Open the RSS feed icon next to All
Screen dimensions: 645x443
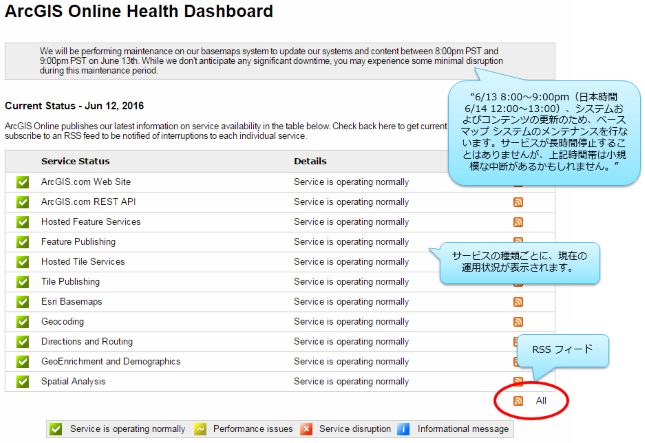pyautogui.click(x=518, y=401)
